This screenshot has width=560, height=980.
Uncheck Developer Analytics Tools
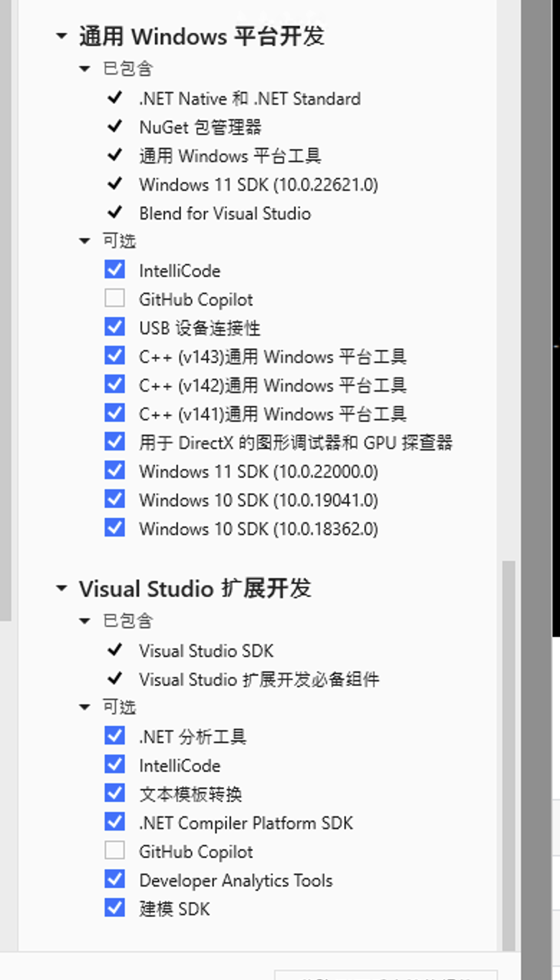114,880
